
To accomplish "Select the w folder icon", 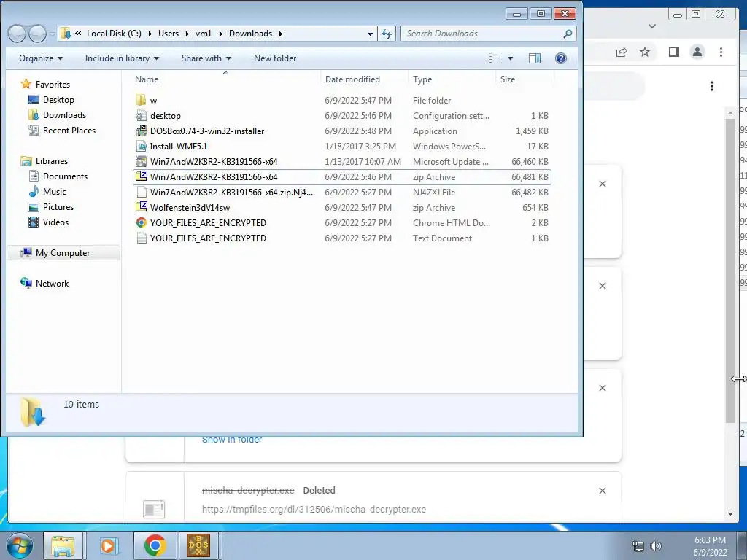I will coord(141,100).
